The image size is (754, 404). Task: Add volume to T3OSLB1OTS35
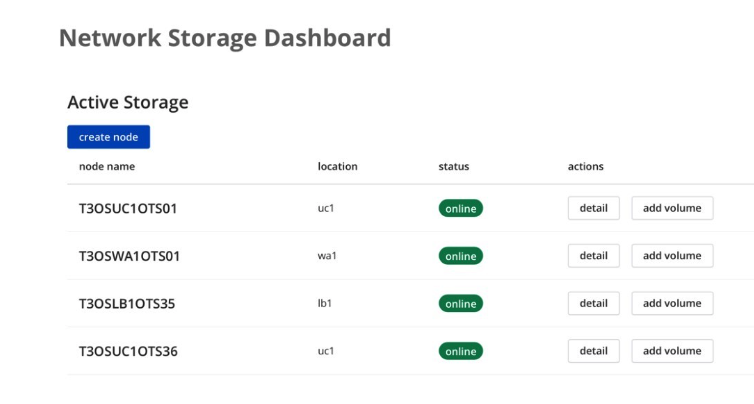click(x=672, y=303)
